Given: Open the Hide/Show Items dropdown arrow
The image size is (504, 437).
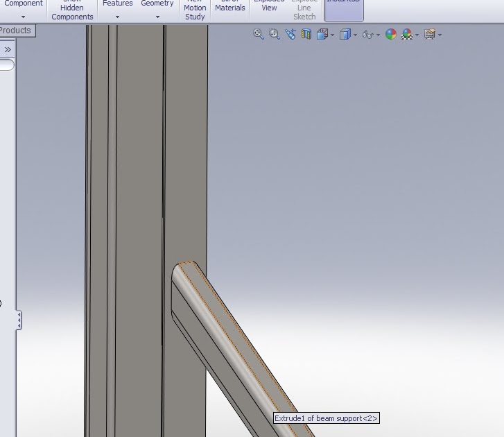Looking at the screenshot, I should (x=378, y=35).
